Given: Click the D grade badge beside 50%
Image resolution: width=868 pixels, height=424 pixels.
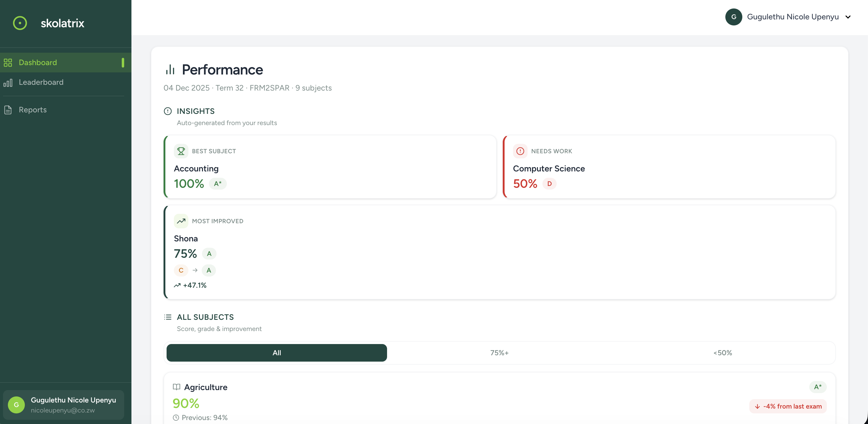Looking at the screenshot, I should point(550,184).
